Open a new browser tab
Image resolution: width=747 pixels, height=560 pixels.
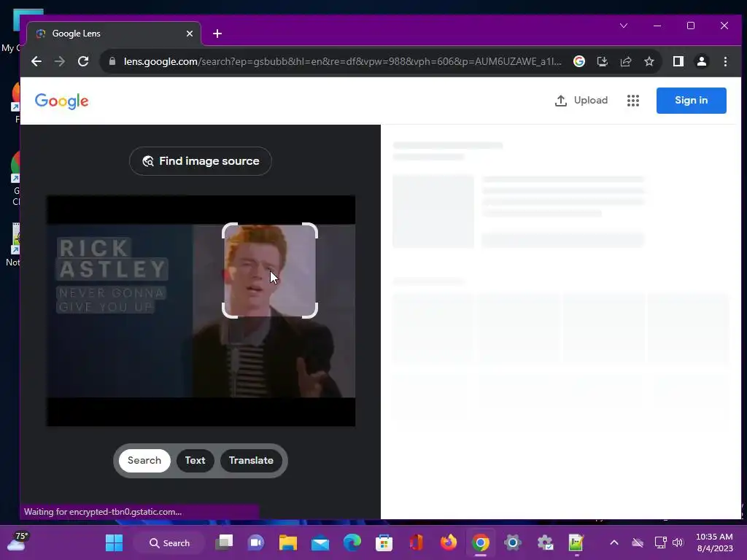click(217, 34)
